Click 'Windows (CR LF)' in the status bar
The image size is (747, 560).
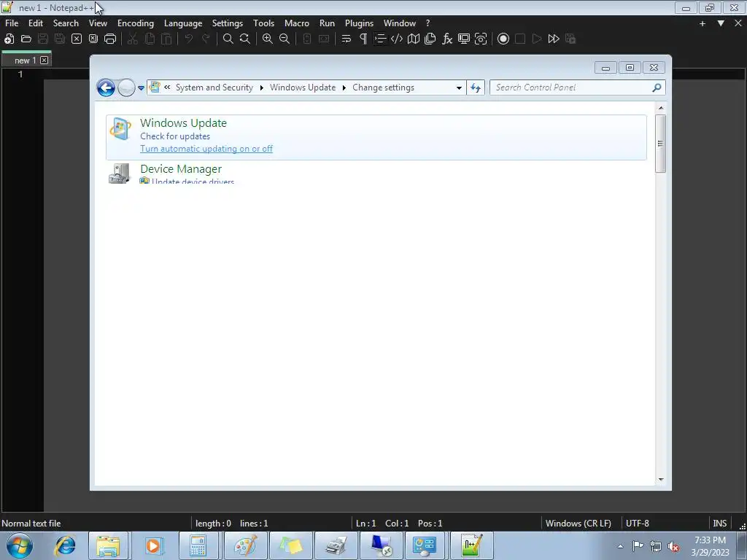(578, 524)
